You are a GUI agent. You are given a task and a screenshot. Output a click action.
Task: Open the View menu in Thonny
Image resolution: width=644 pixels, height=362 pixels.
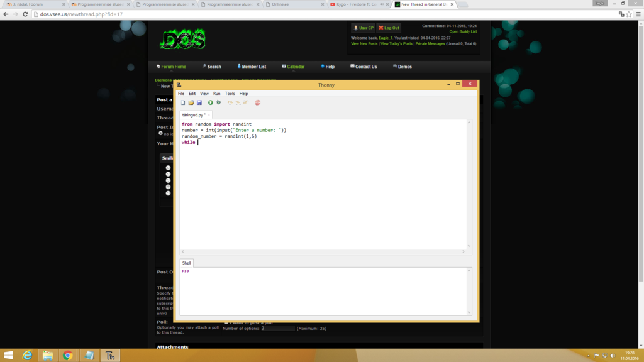tap(204, 94)
